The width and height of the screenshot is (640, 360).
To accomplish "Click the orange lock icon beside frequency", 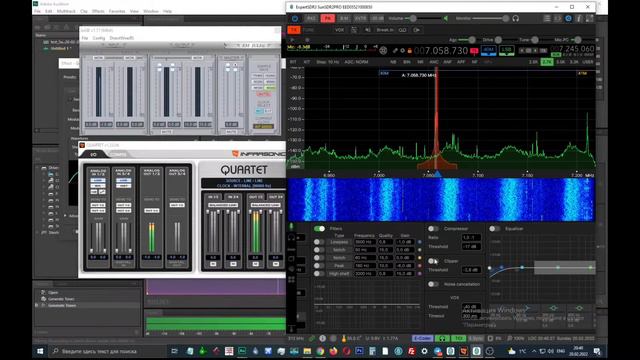I will pos(409,51).
